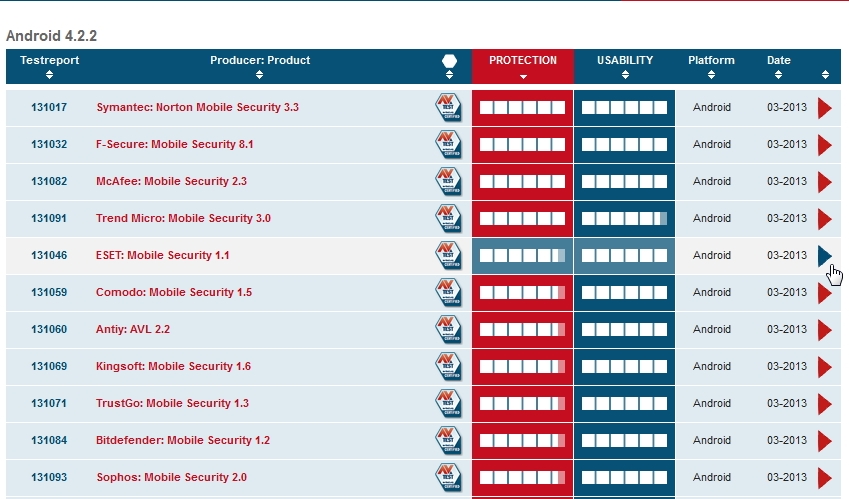Open Symantec: Norton Mobile Security 3.3 link
The image size is (849, 499).
tap(198, 107)
